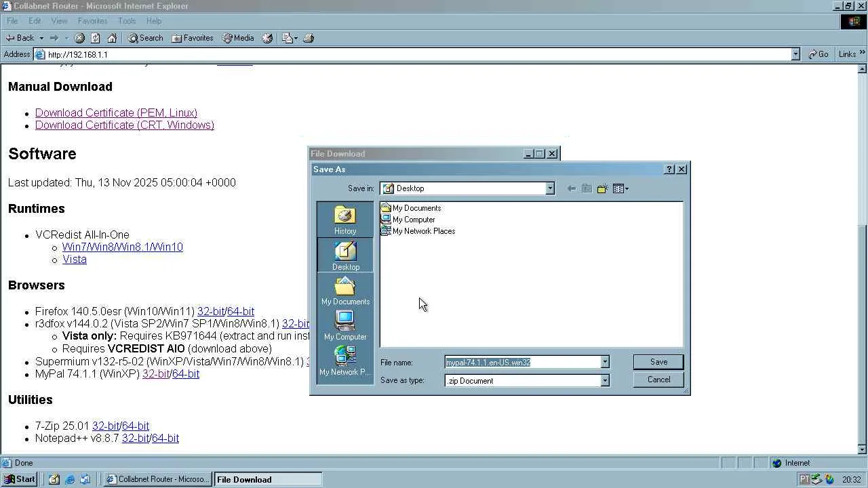The height and width of the screenshot is (488, 868).
Task: Open the Favorites pane from the toolbar
Action: [x=193, y=38]
